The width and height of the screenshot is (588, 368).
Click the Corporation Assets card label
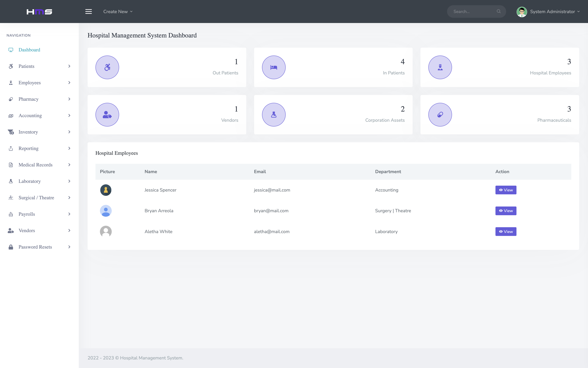pos(385,120)
